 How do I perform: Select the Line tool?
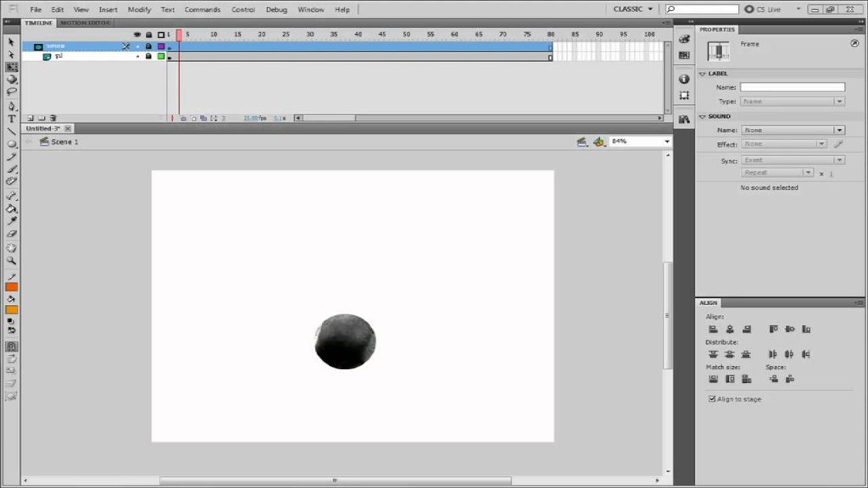coord(12,131)
